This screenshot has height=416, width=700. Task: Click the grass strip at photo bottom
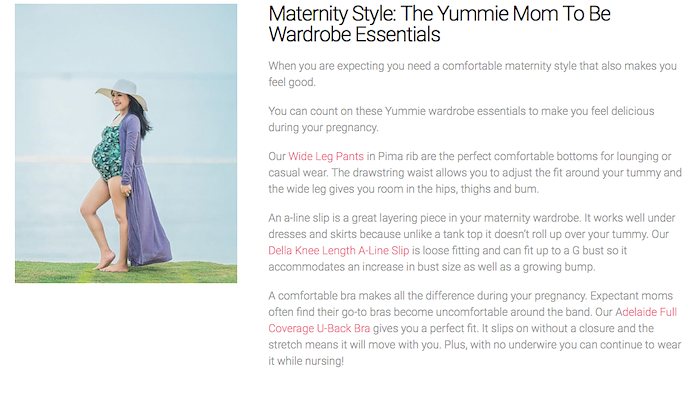126,273
